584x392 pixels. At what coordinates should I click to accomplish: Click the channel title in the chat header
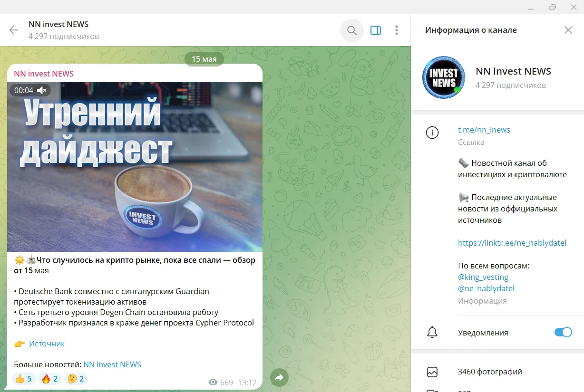pyautogui.click(x=58, y=25)
